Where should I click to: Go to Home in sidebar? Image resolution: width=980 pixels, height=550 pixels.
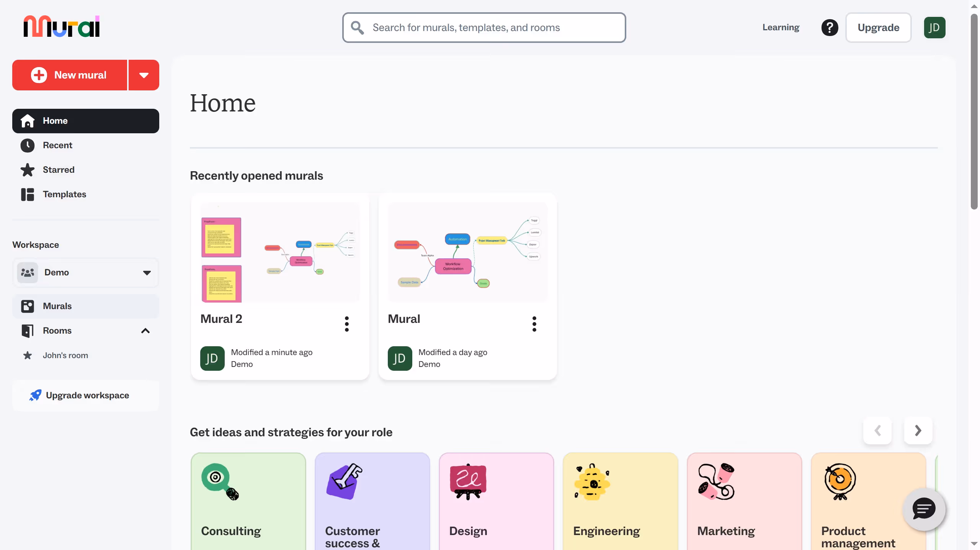(86, 121)
